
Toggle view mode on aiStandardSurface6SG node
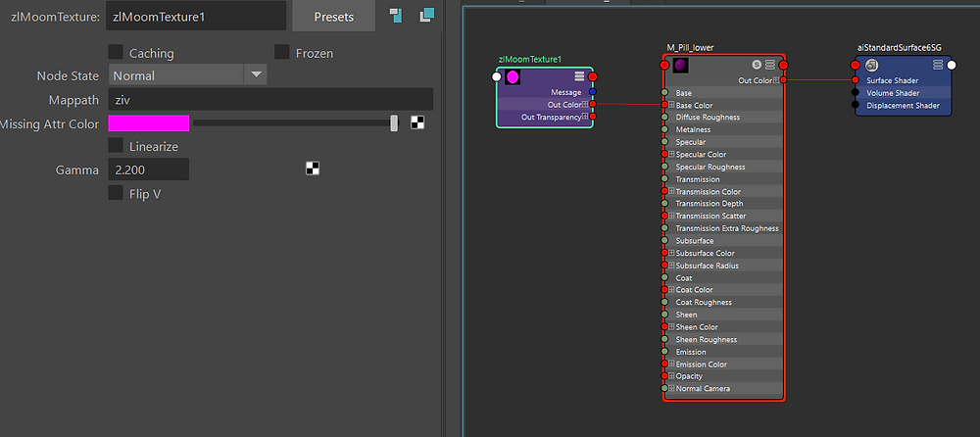(938, 65)
